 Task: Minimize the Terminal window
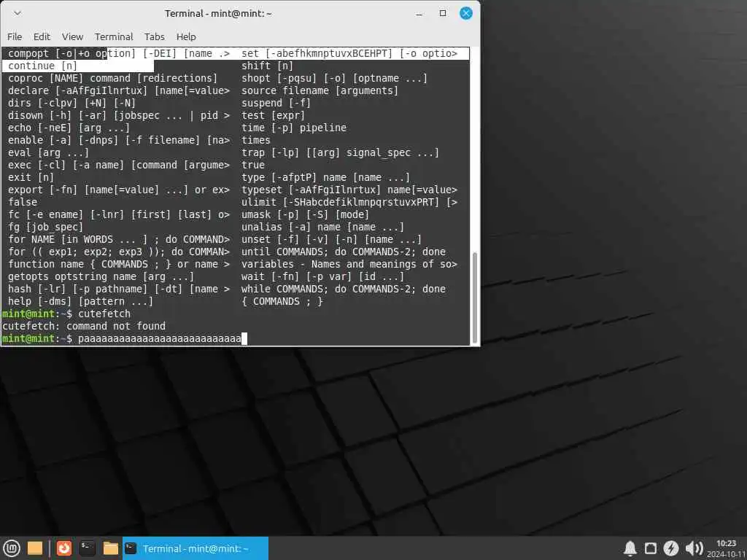(x=419, y=13)
